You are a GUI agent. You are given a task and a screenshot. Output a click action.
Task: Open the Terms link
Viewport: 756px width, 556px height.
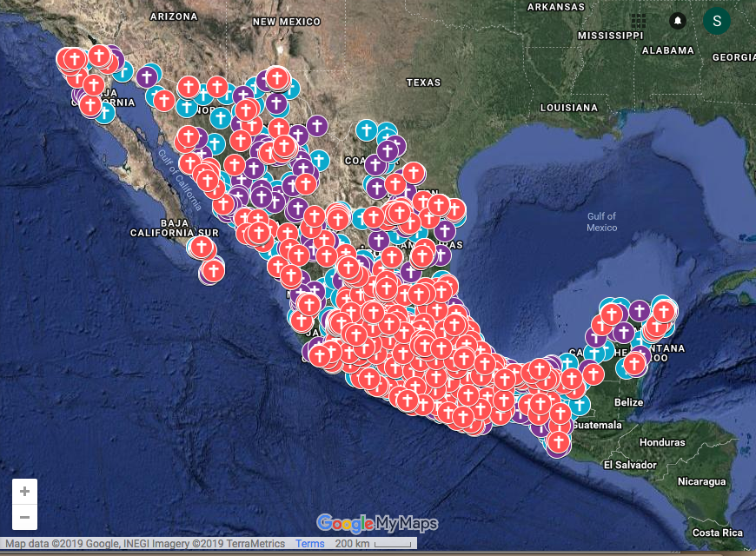click(x=310, y=544)
